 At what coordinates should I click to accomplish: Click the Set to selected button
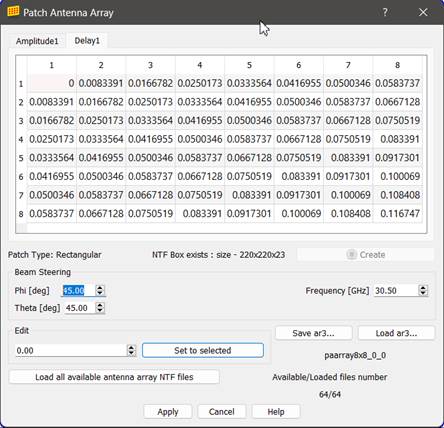tap(203, 350)
